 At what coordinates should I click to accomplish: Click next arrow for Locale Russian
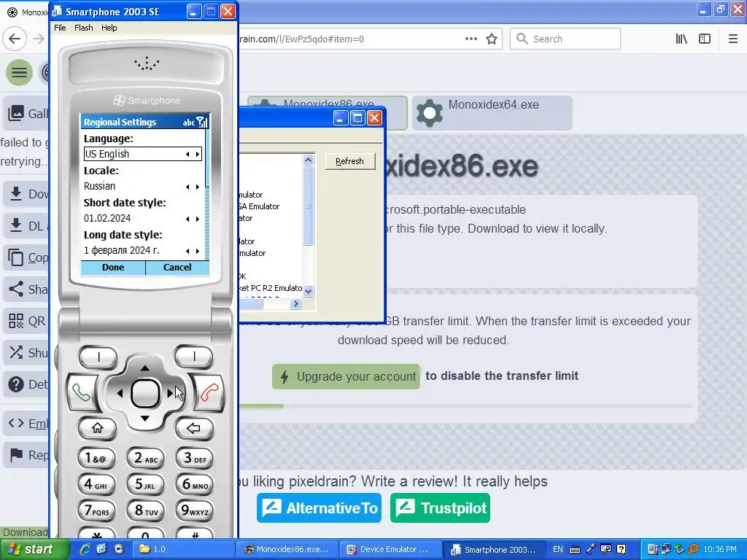click(198, 187)
